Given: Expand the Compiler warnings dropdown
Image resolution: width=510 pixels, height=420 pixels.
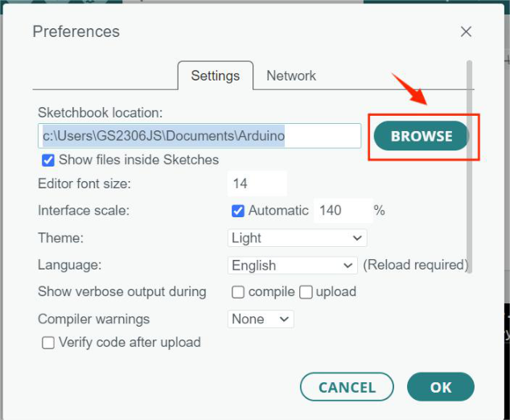Looking at the screenshot, I should click(261, 319).
